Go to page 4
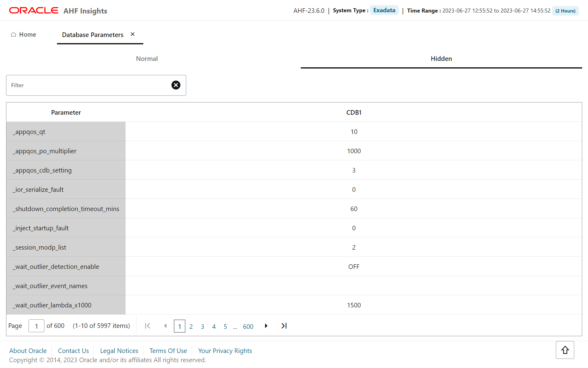Viewport: 588px width, 368px height. point(214,326)
